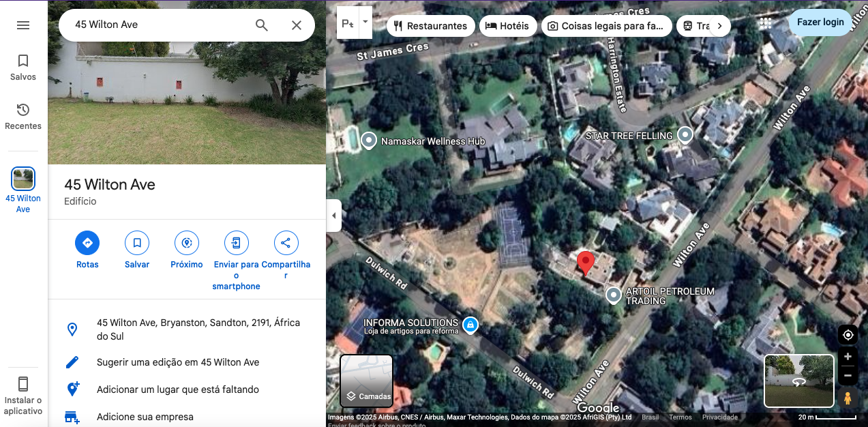Collapse the side panel arrow

click(333, 216)
